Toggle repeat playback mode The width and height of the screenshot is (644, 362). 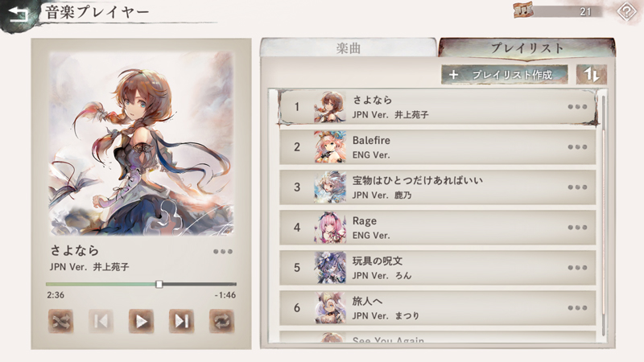(x=222, y=321)
